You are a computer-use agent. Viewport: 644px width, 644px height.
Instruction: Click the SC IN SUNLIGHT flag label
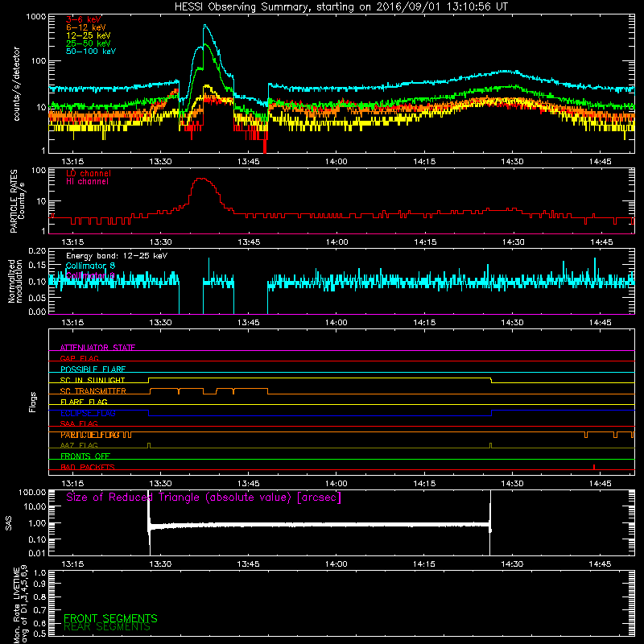click(x=93, y=380)
